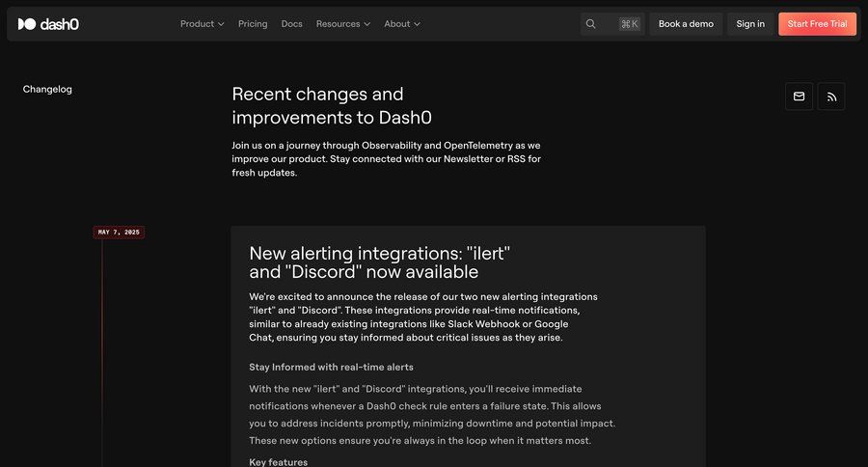
Task: Click the dash0 logo
Action: point(48,24)
